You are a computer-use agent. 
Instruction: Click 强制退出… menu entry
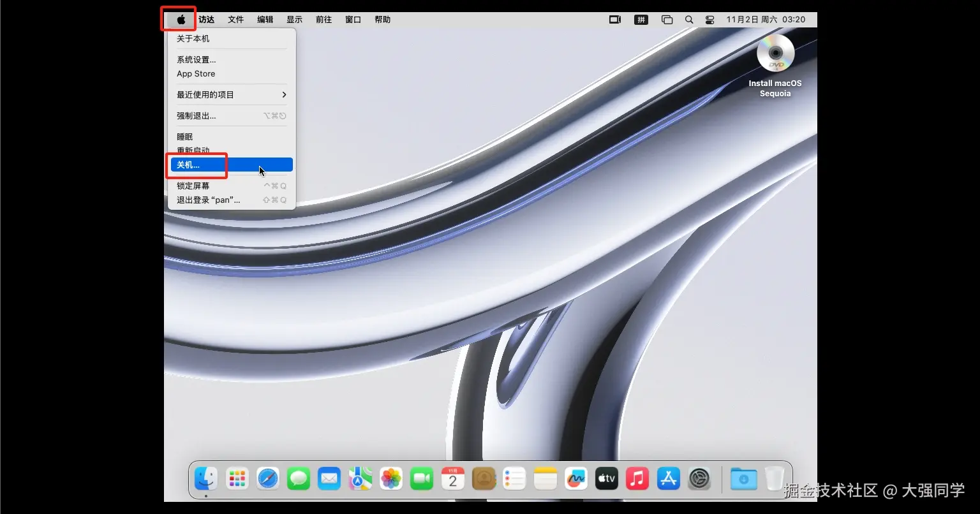pyautogui.click(x=197, y=116)
